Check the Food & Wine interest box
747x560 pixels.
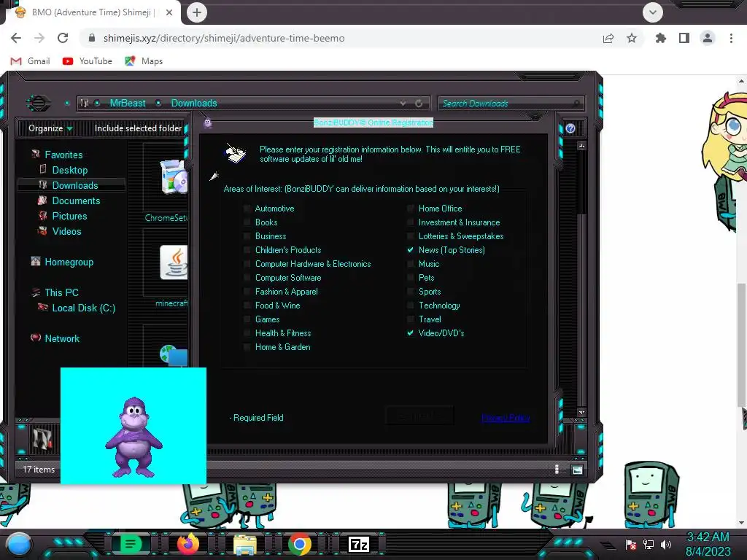(247, 306)
